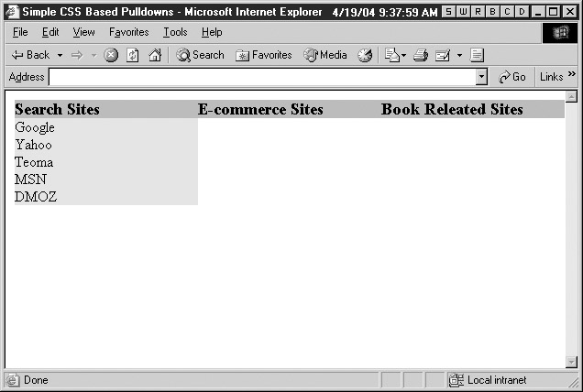Expand the Links toolbar chevron
583x392 pixels.
(x=572, y=76)
